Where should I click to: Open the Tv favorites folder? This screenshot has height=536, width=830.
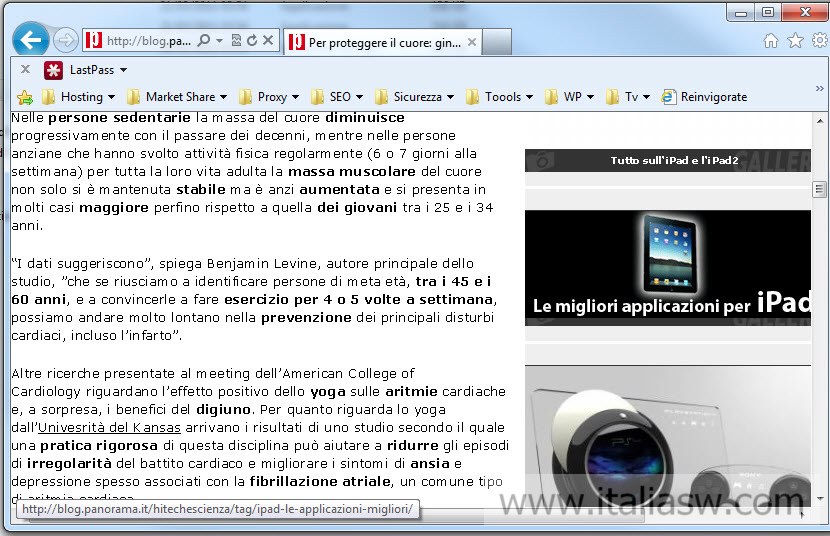(x=628, y=97)
